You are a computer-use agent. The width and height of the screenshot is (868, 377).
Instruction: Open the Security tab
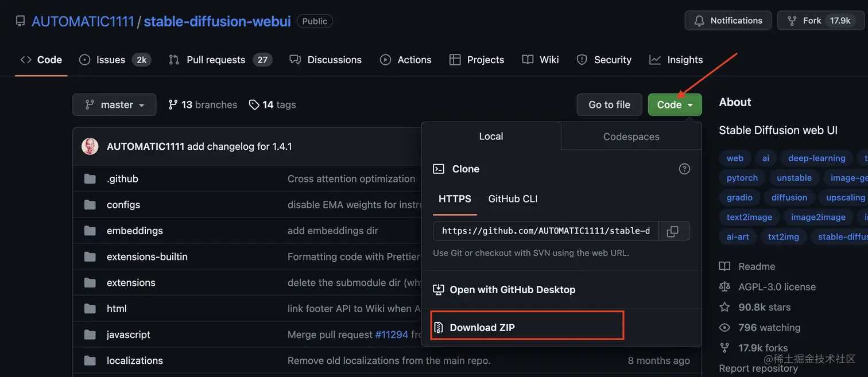604,60
